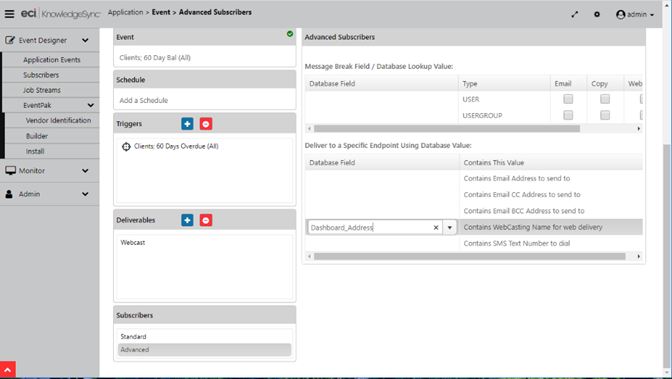Image resolution: width=672 pixels, height=379 pixels.
Task: Click the Application breadcrumb link
Action: point(125,12)
